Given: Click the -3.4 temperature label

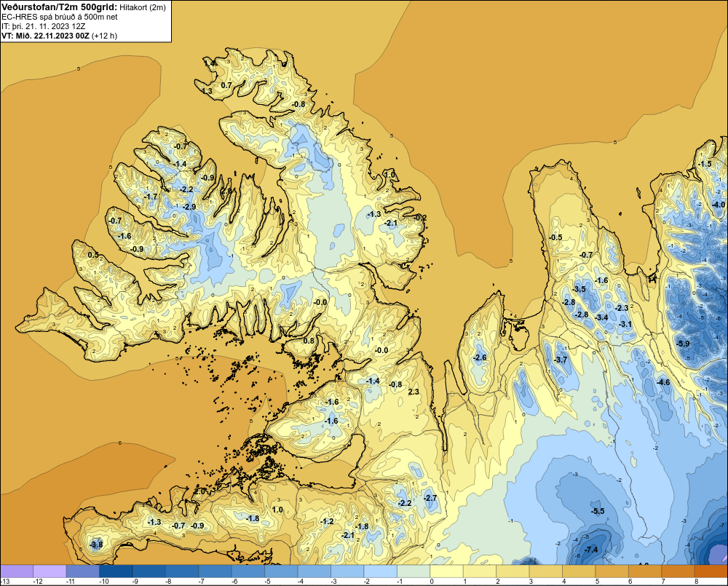Looking at the screenshot, I should pyautogui.click(x=602, y=317).
